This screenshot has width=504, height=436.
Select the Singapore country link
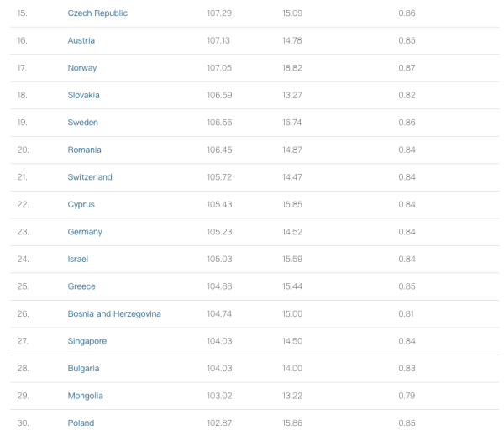(x=87, y=341)
